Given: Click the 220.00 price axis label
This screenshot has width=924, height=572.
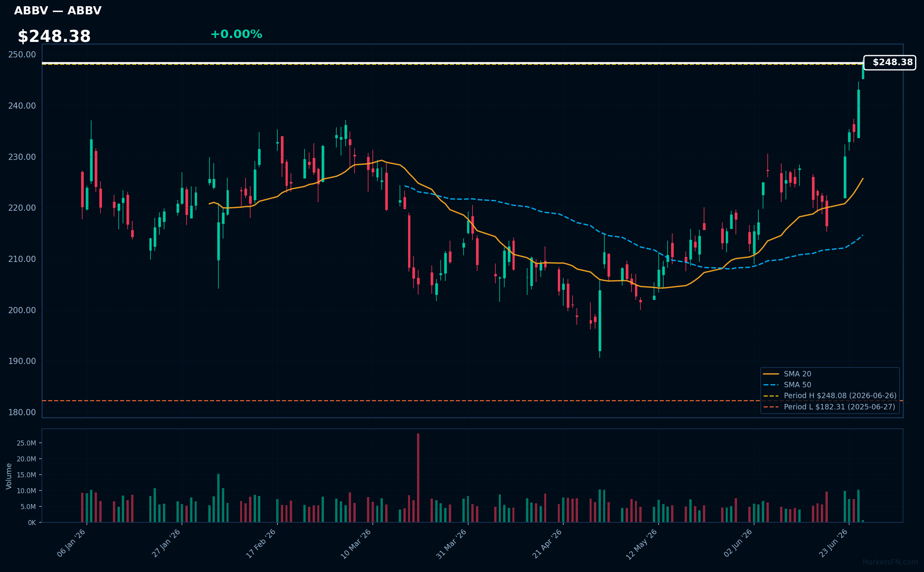Looking at the screenshot, I should click(22, 208).
